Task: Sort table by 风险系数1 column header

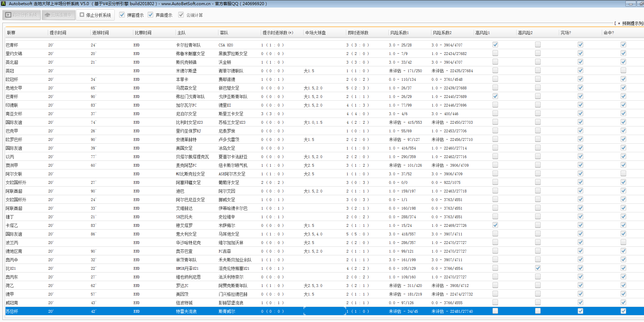Action: point(399,33)
